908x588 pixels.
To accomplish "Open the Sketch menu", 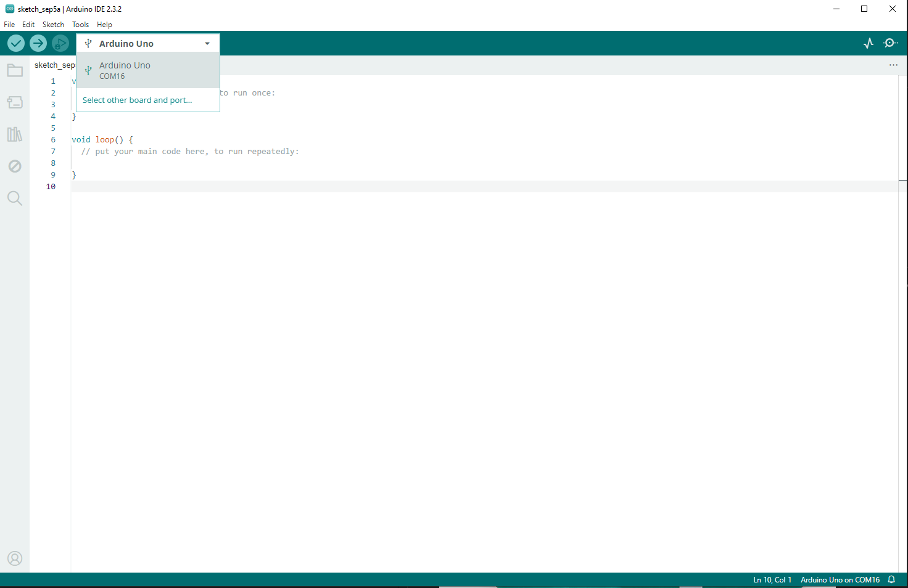I will pyautogui.click(x=53, y=25).
